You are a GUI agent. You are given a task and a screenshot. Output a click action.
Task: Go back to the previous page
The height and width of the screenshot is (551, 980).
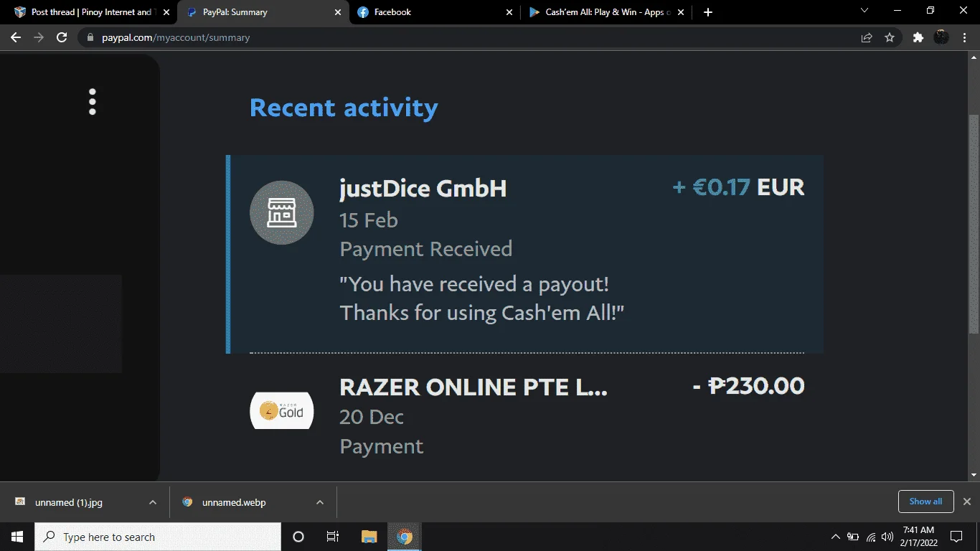[16, 37]
